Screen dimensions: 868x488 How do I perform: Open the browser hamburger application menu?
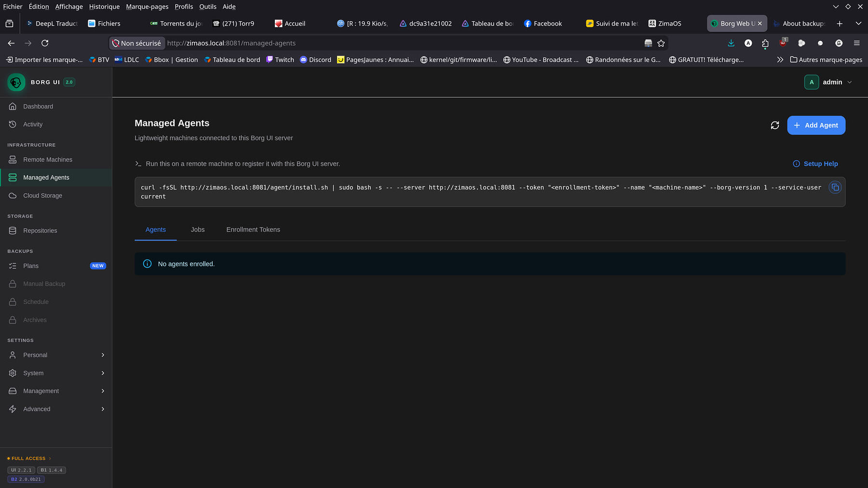[x=857, y=43]
